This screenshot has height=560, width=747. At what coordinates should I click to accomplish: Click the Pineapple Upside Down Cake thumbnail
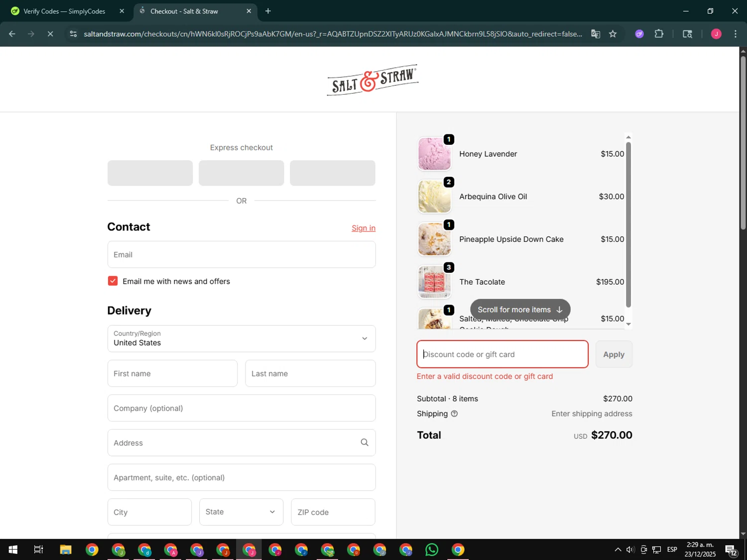434,239
